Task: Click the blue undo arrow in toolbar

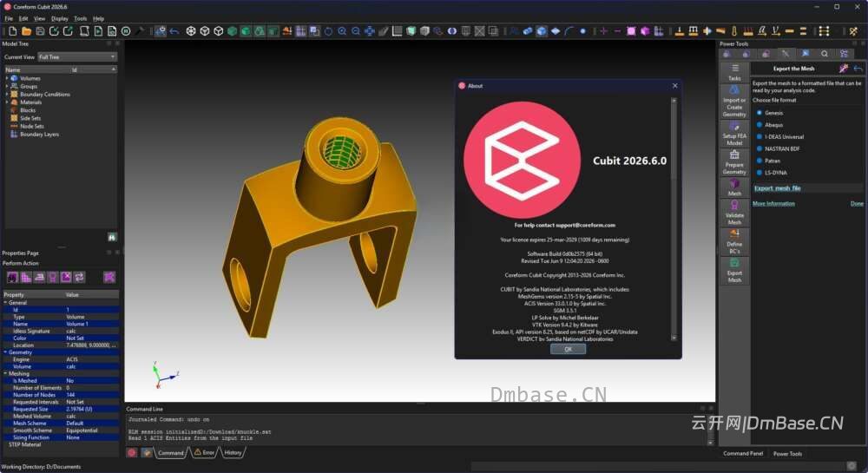Action: coord(174,31)
